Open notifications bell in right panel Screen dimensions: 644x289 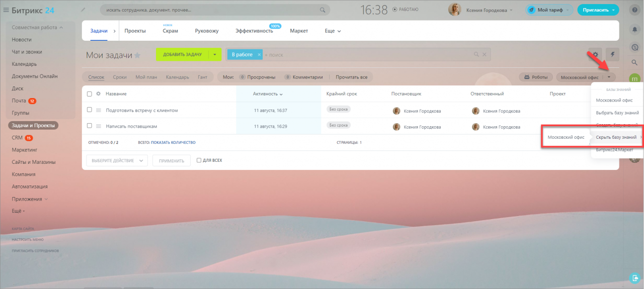click(634, 30)
